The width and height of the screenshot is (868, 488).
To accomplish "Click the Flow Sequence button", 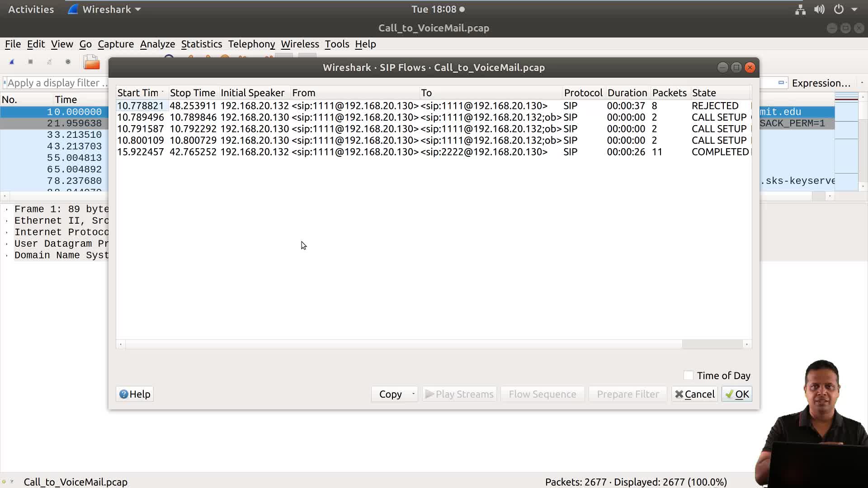I will tap(542, 394).
